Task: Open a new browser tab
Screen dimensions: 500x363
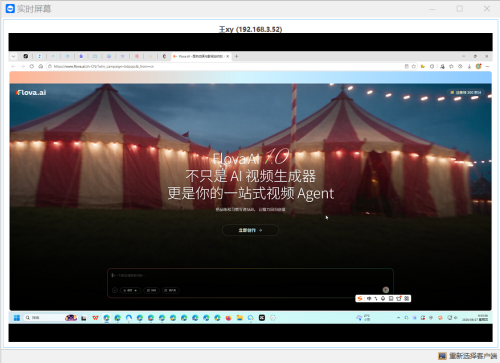Action: pyautogui.click(x=237, y=56)
